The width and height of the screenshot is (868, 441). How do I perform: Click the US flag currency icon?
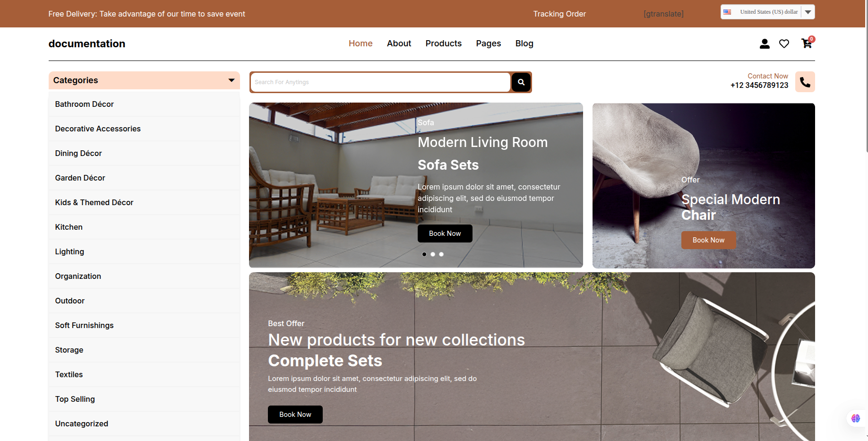pos(727,12)
